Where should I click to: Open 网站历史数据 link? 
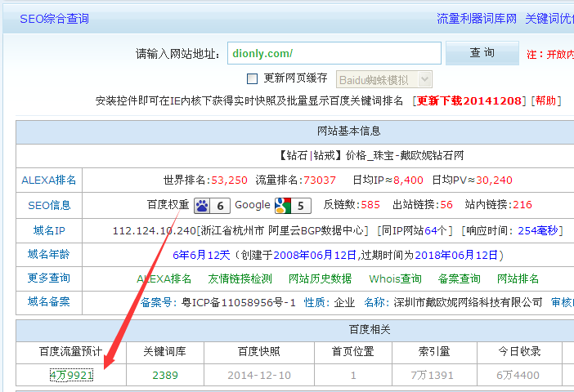point(321,278)
